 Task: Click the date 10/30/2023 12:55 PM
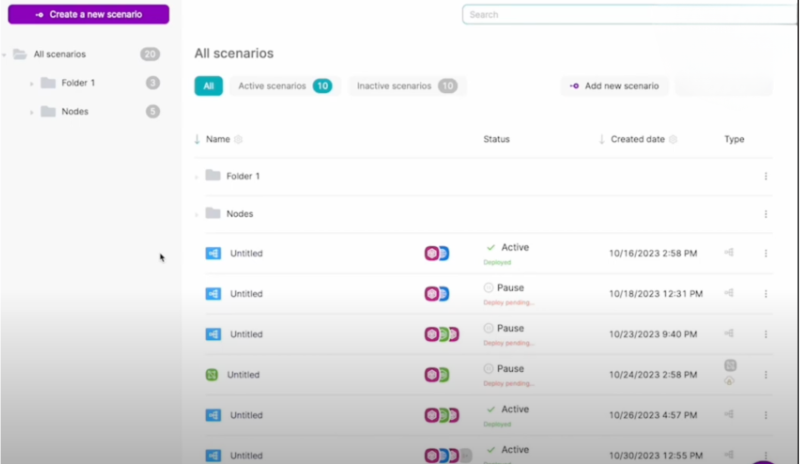pyautogui.click(x=656, y=455)
